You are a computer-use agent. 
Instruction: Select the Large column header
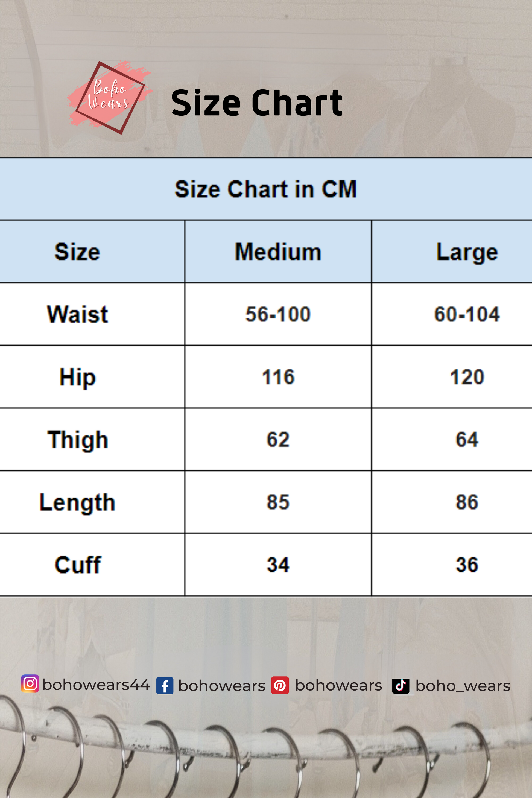(x=467, y=252)
